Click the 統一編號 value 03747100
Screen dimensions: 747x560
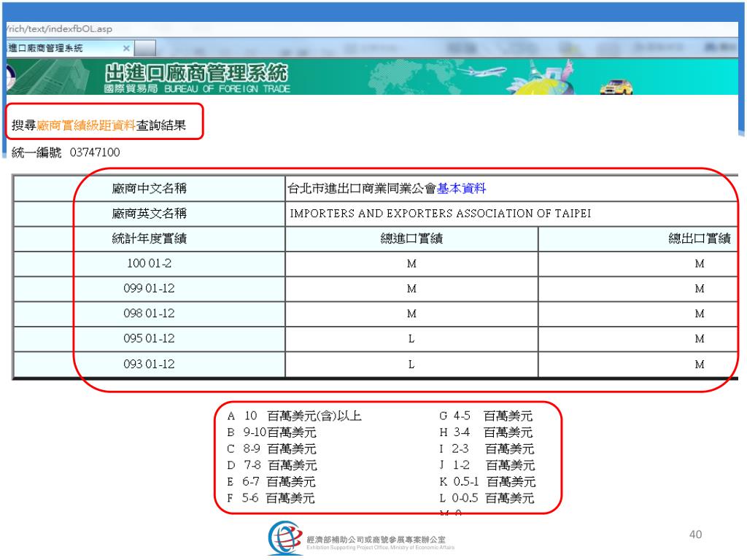click(x=95, y=152)
